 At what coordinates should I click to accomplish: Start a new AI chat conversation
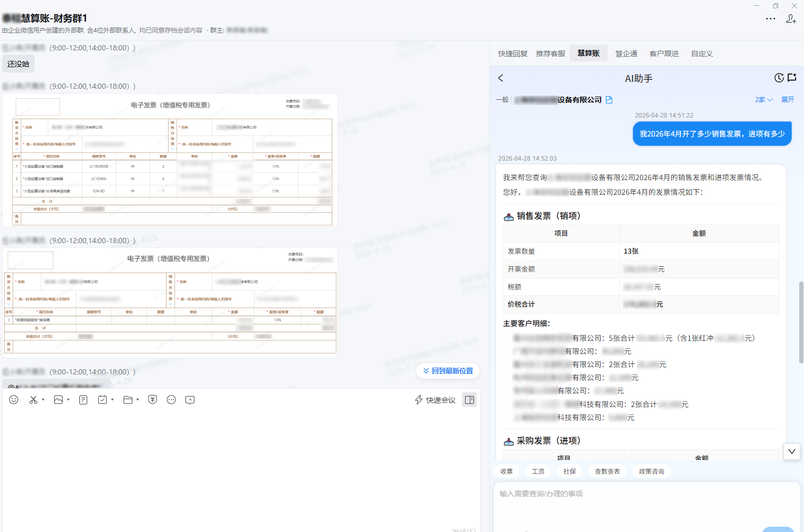(x=792, y=78)
